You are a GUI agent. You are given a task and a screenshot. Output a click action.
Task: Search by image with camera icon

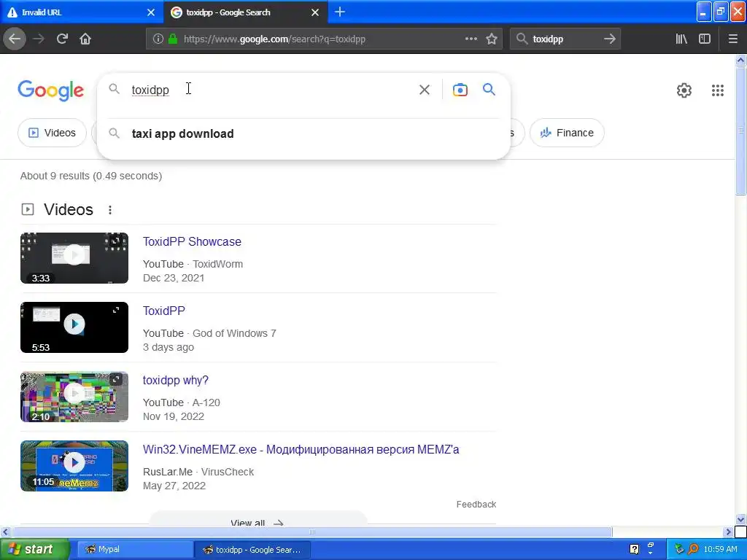[x=460, y=90]
